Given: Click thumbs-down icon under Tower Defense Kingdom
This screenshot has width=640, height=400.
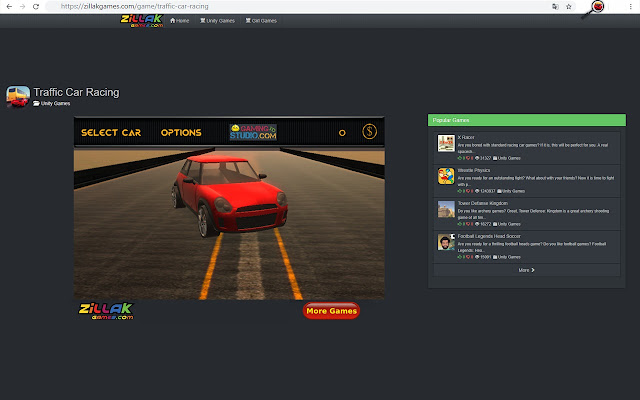Looking at the screenshot, I should point(468,224).
